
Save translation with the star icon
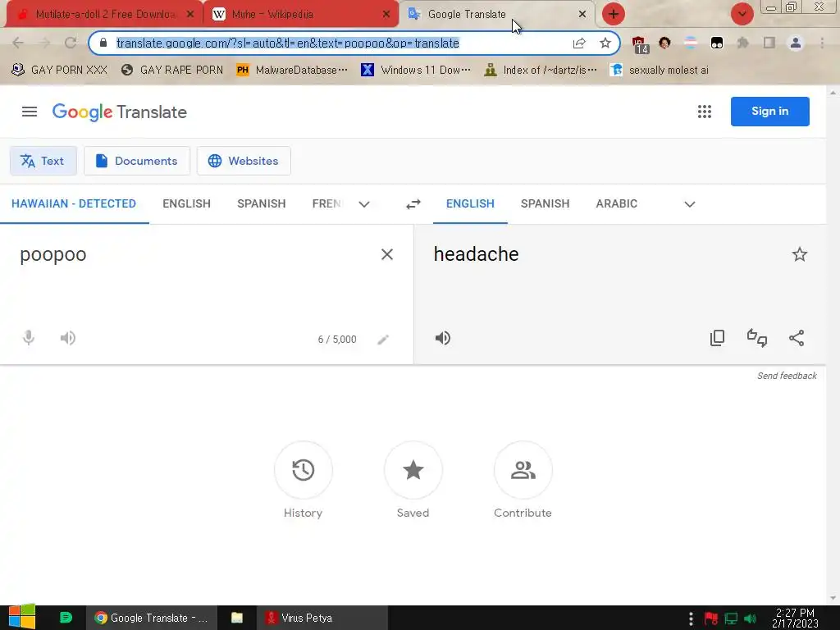point(799,254)
